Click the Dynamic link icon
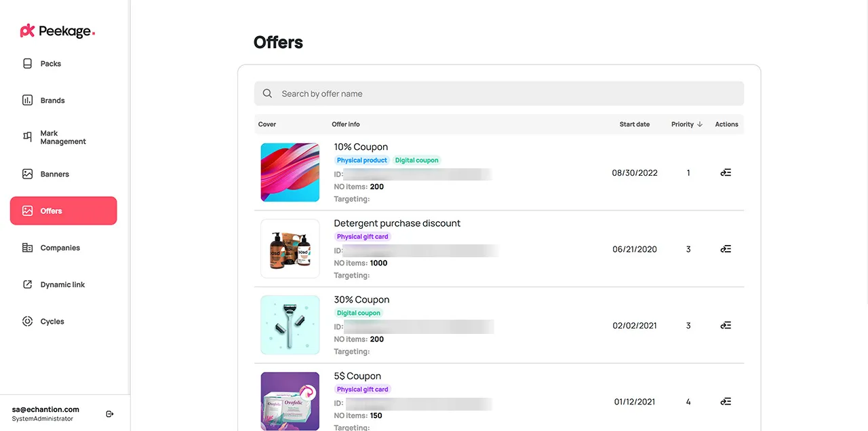Image resolution: width=868 pixels, height=431 pixels. pos(28,285)
